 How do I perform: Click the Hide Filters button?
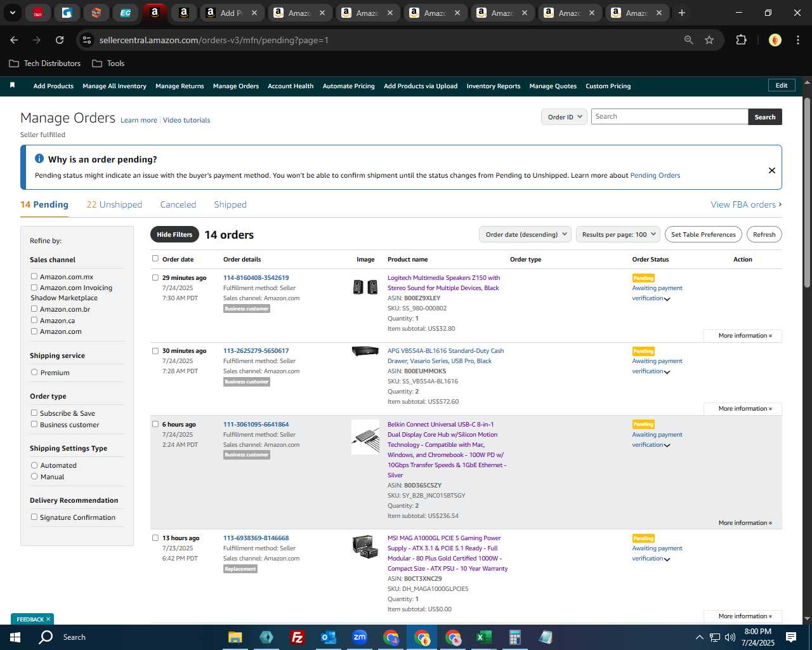pos(174,234)
